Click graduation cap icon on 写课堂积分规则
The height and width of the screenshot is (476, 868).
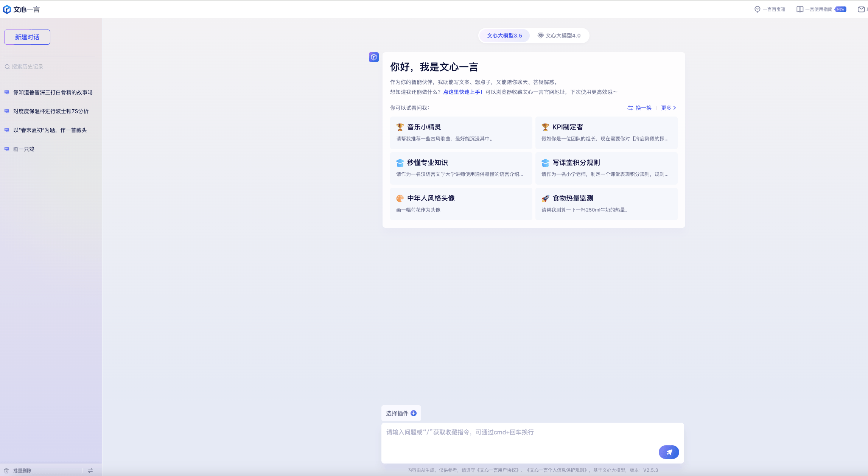point(545,163)
